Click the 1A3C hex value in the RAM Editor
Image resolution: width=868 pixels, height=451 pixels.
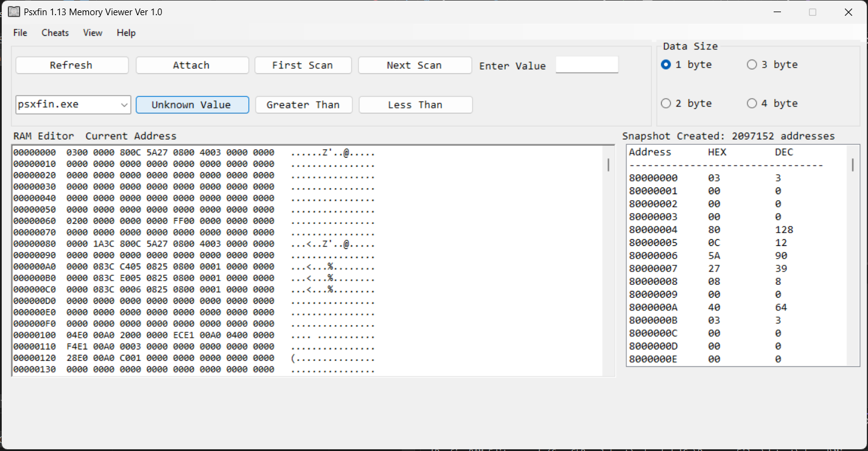pos(104,243)
